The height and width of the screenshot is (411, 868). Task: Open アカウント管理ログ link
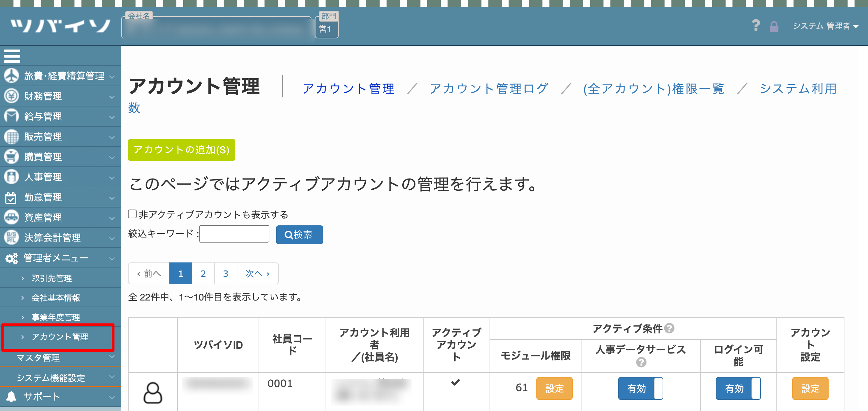coord(489,89)
